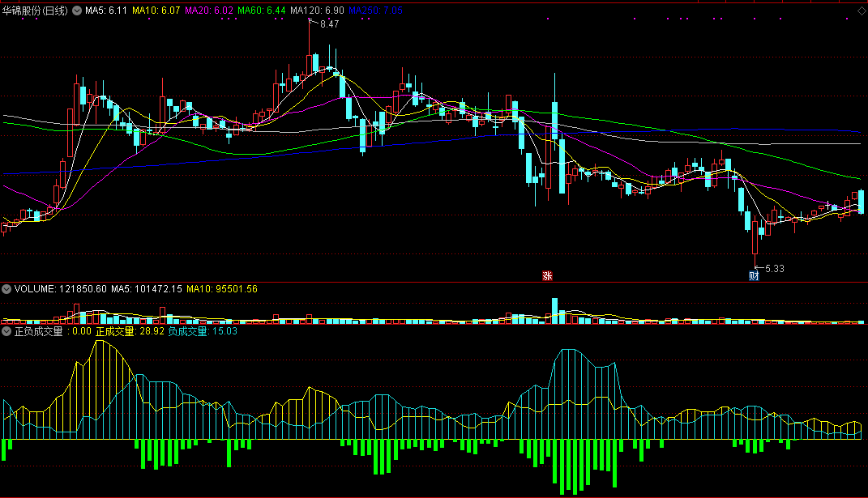Viewport: 868px width, 498px height.
Task: Click the magenta MA20: 6.02 label
Action: coord(209,11)
